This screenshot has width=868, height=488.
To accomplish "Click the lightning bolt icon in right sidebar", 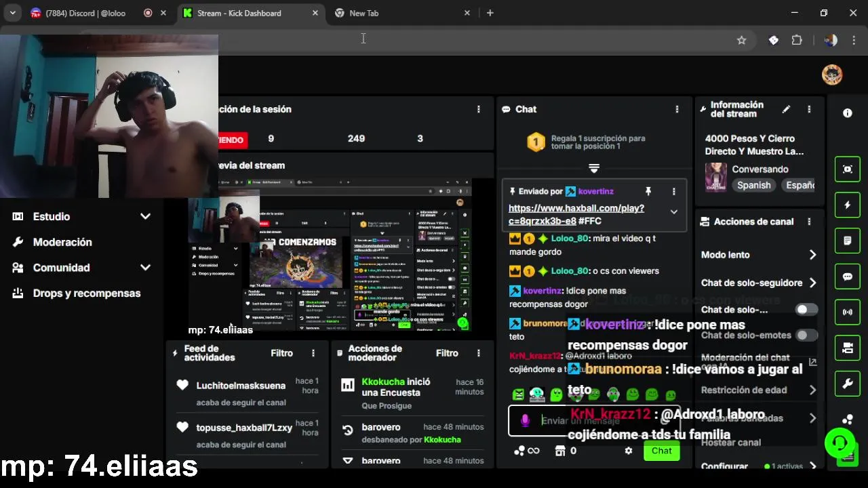I will click(847, 205).
